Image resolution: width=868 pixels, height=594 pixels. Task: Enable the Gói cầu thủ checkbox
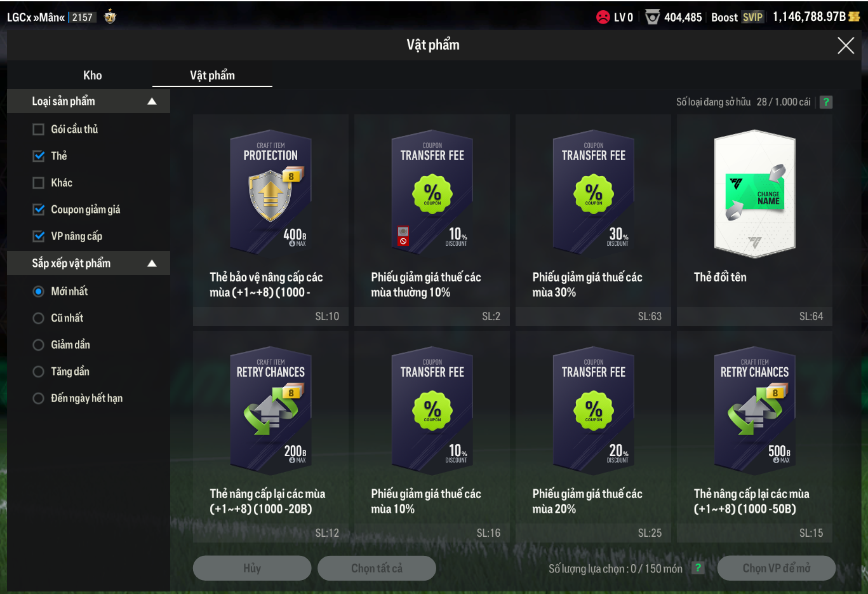point(39,130)
